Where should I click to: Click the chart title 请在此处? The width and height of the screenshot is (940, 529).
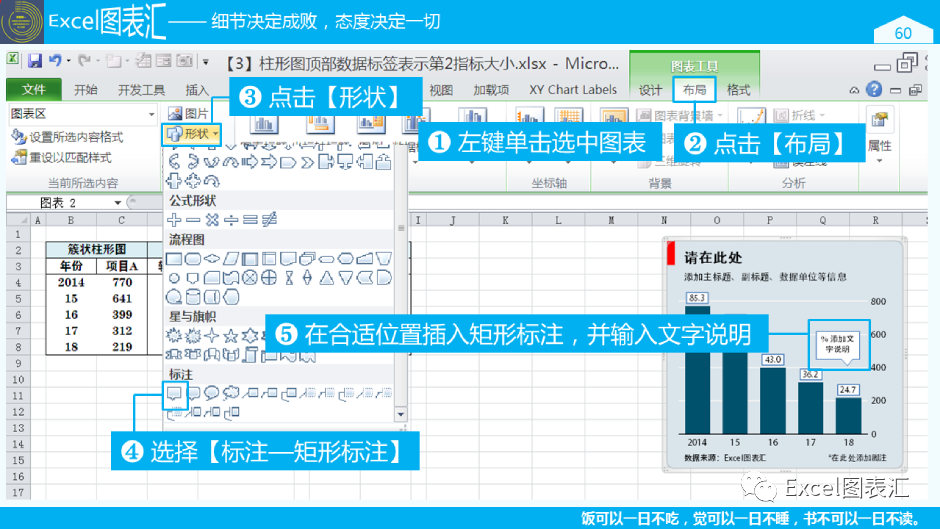point(713,258)
